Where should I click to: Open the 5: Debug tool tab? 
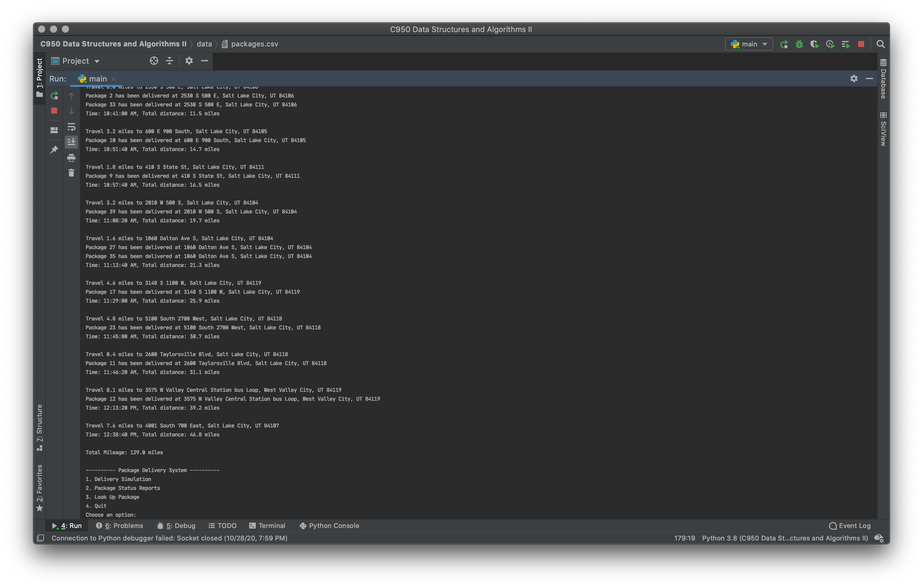[176, 526]
